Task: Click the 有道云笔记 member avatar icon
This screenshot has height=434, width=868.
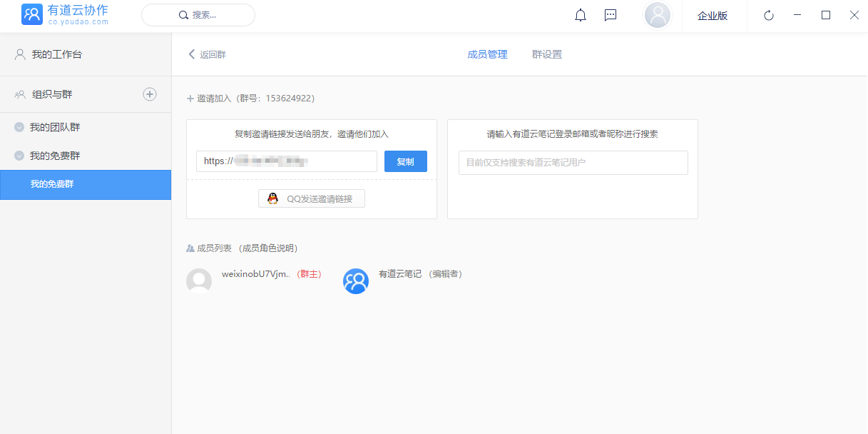Action: [356, 281]
